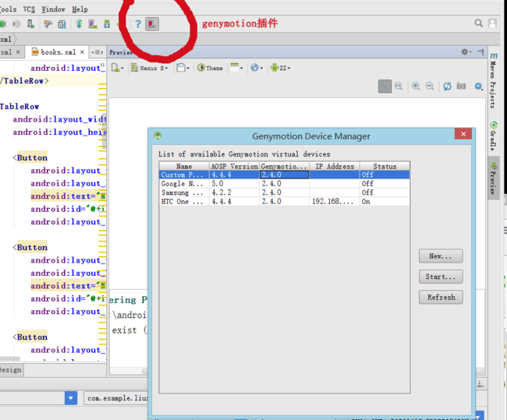This screenshot has width=507, height=420.
Task: Zoom out the layout preview
Action: (430, 86)
